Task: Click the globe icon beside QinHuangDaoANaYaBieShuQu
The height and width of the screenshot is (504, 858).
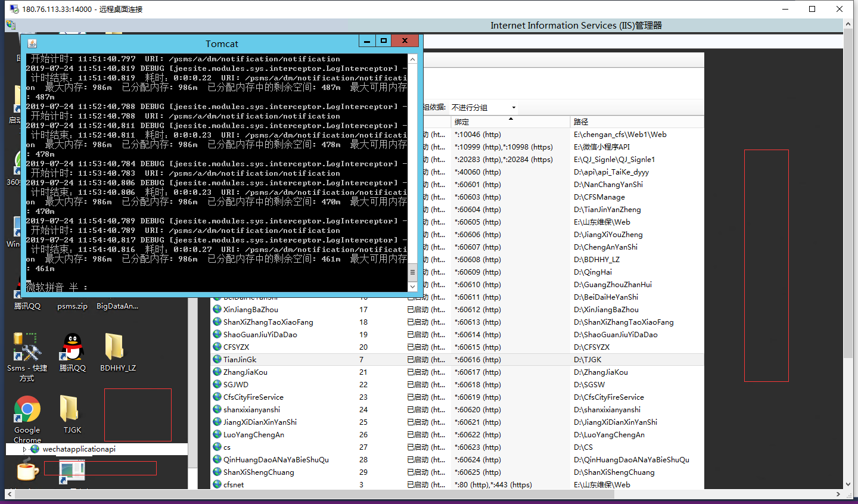Action: (217, 459)
